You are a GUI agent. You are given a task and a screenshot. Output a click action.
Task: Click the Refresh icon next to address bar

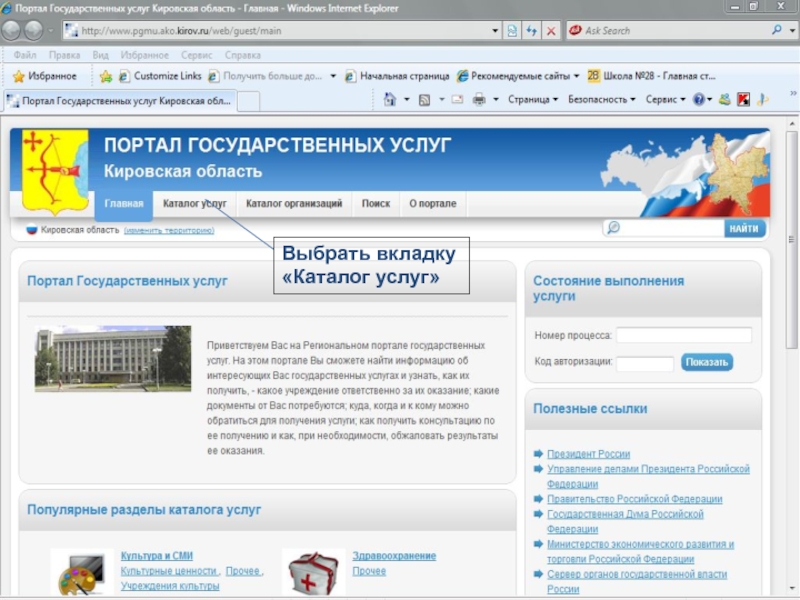tap(532, 31)
